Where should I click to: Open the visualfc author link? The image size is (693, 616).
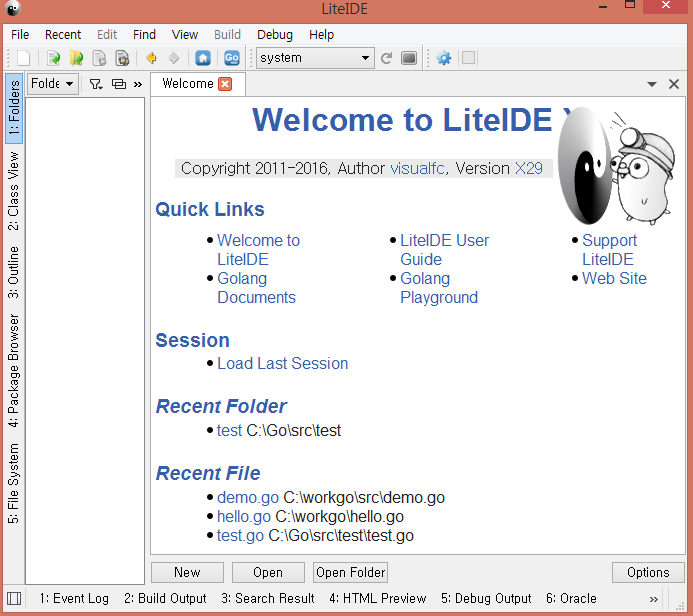pyautogui.click(x=417, y=168)
